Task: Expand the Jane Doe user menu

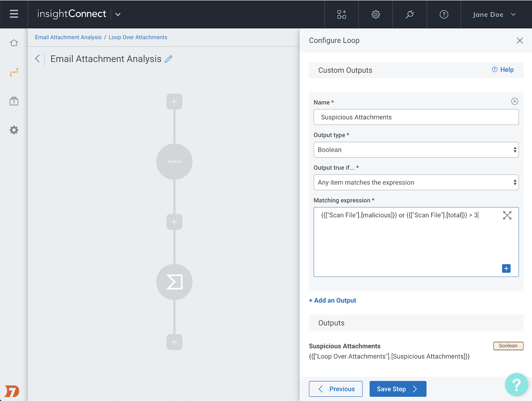Action: tap(494, 14)
